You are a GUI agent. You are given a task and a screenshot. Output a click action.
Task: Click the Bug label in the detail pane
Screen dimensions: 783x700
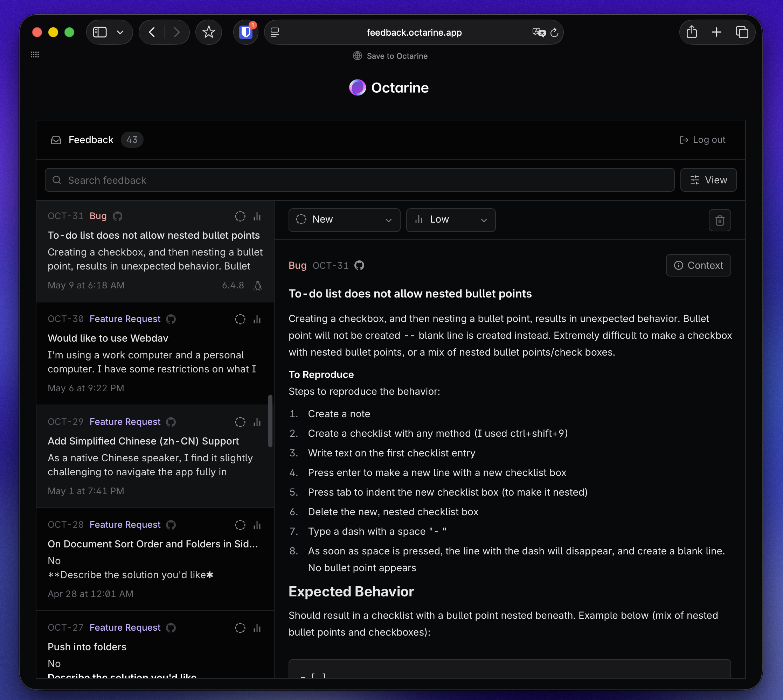(297, 265)
